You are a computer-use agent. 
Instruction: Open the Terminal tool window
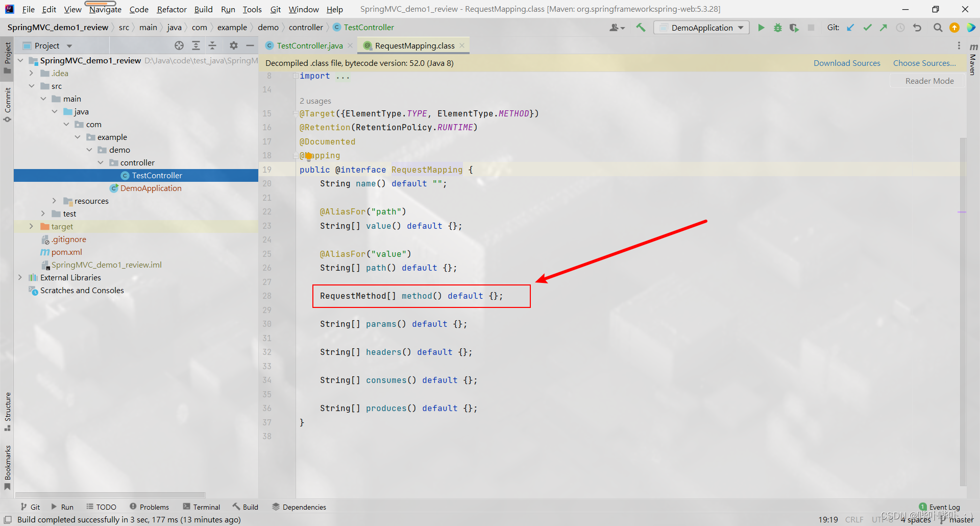pyautogui.click(x=202, y=507)
